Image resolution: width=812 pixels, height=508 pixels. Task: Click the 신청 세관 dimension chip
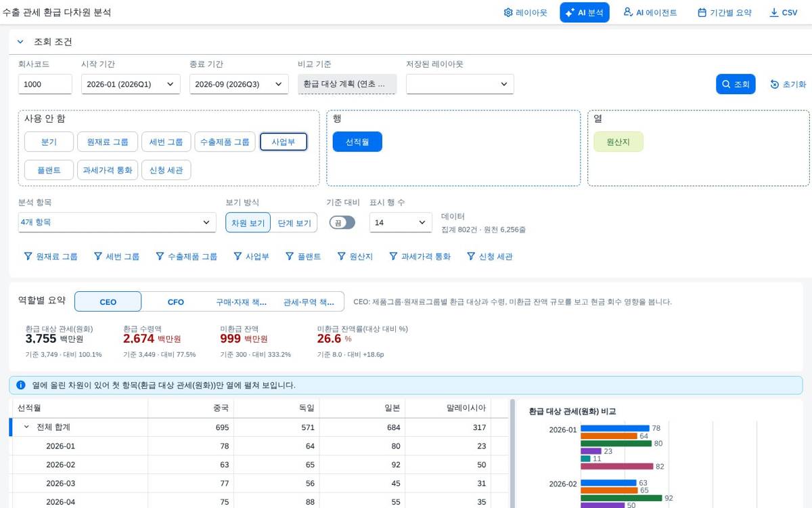point(166,170)
